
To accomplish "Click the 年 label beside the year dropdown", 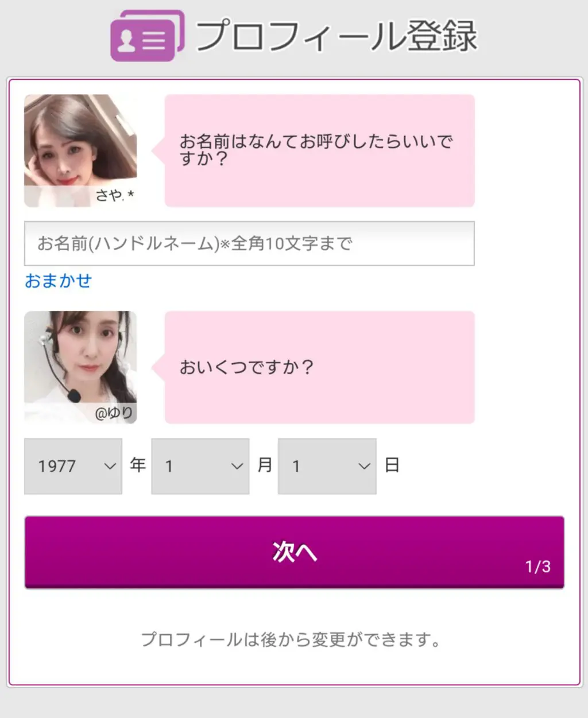I will click(x=138, y=465).
